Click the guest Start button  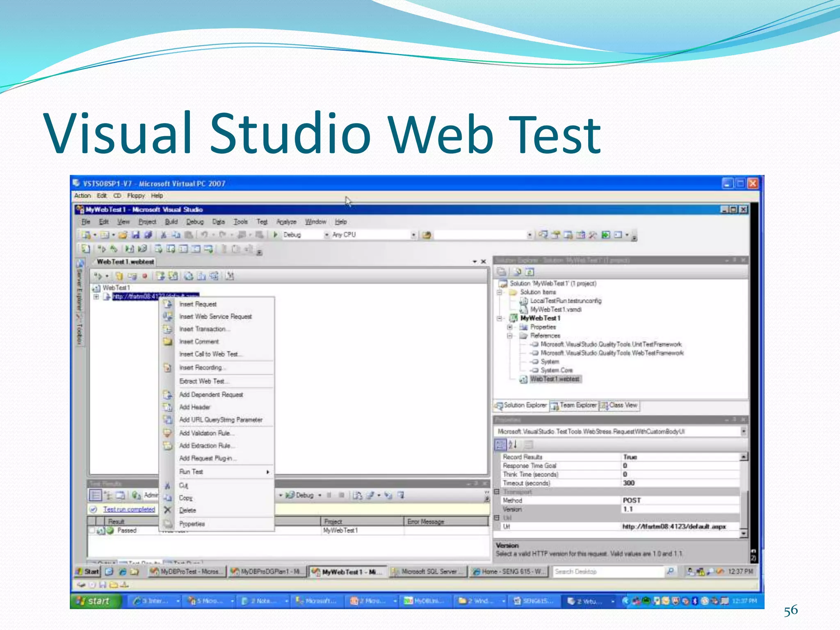coord(88,572)
